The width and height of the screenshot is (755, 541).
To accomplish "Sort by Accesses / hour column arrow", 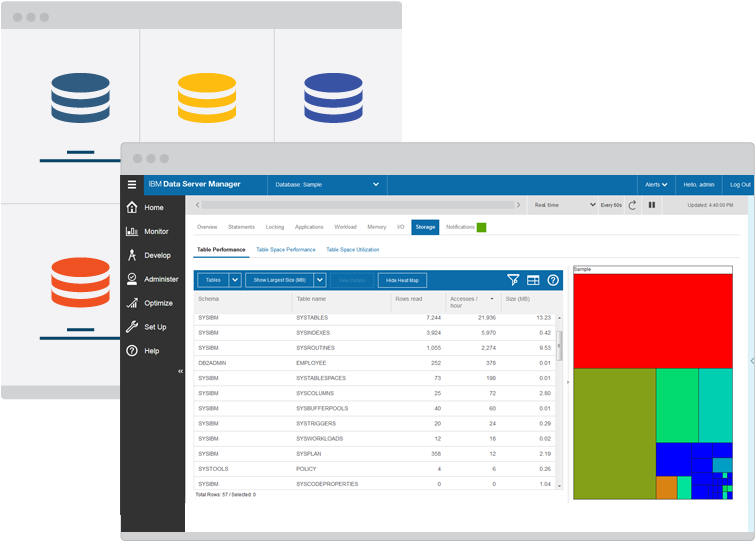I will click(x=492, y=299).
